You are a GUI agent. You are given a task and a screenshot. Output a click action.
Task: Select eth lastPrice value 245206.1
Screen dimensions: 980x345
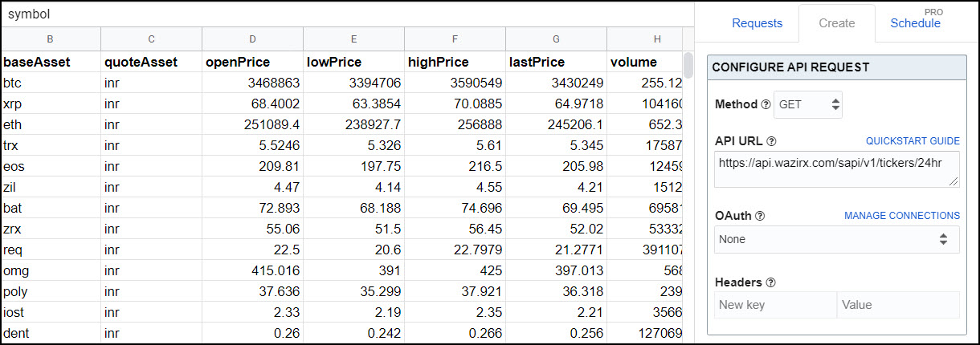tap(556, 124)
